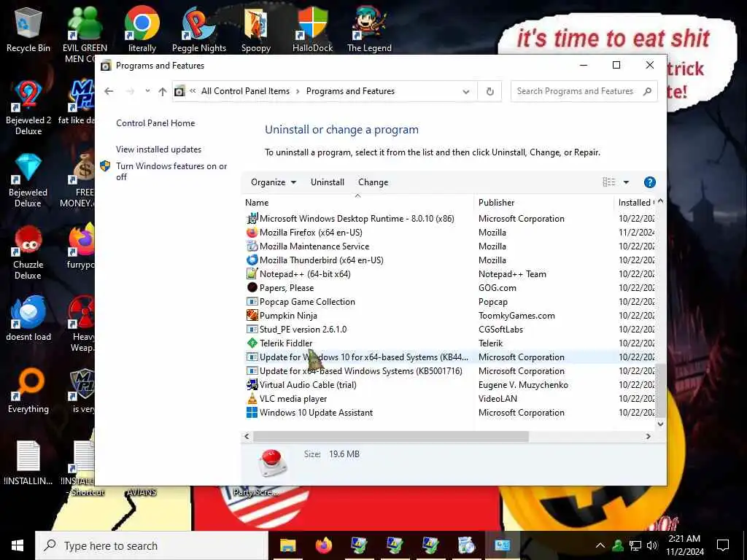Click the Windows 10 Update Assistant icon
747x560 pixels.
point(252,413)
